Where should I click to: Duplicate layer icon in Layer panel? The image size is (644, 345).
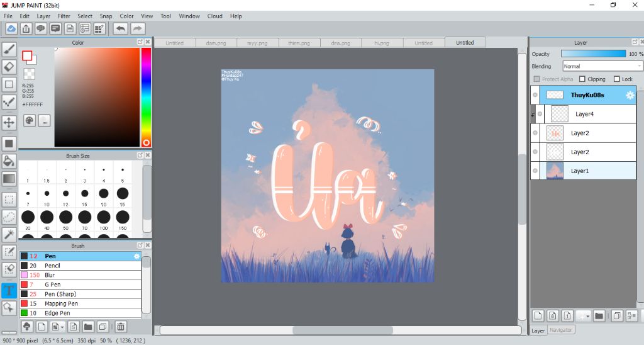(617, 316)
